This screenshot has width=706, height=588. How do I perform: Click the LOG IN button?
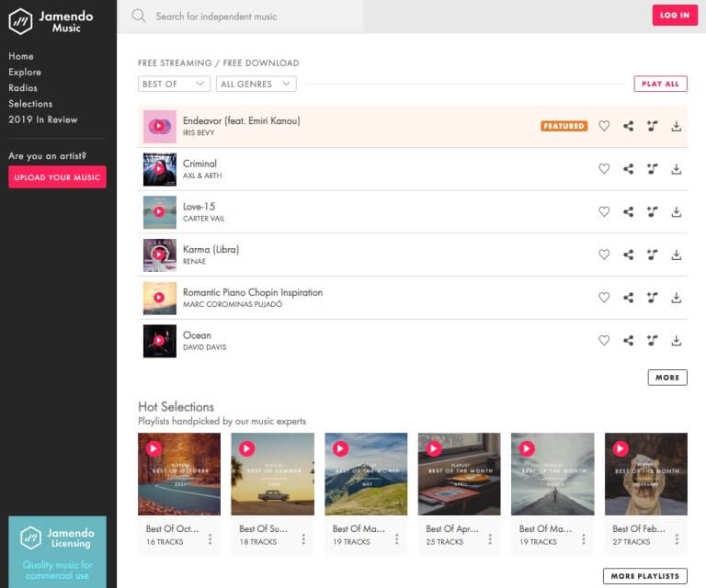click(x=675, y=16)
